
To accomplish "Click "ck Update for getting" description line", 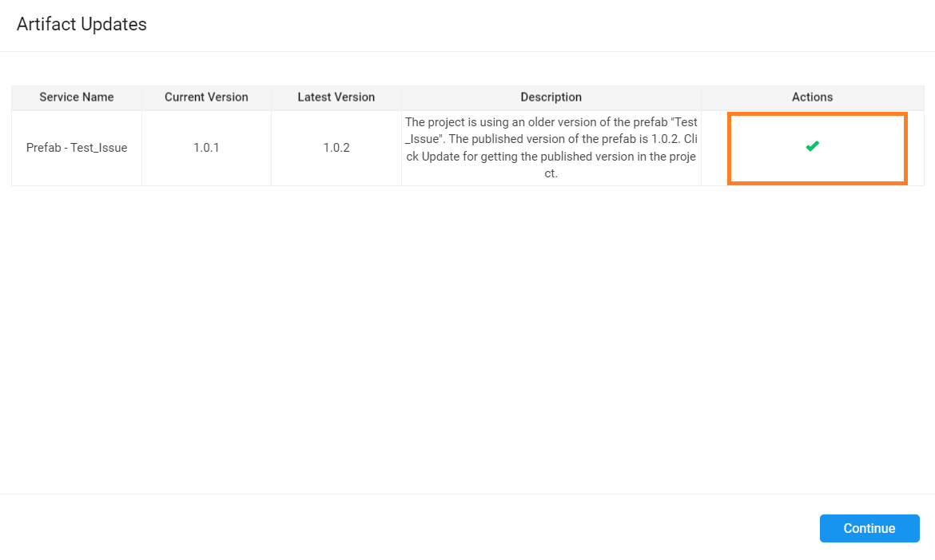I will tap(464, 157).
